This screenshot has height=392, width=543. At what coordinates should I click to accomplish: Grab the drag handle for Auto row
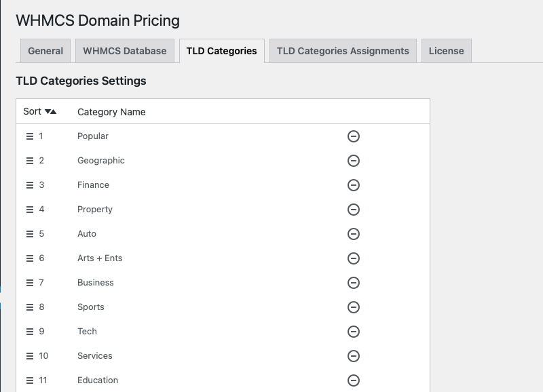click(30, 234)
